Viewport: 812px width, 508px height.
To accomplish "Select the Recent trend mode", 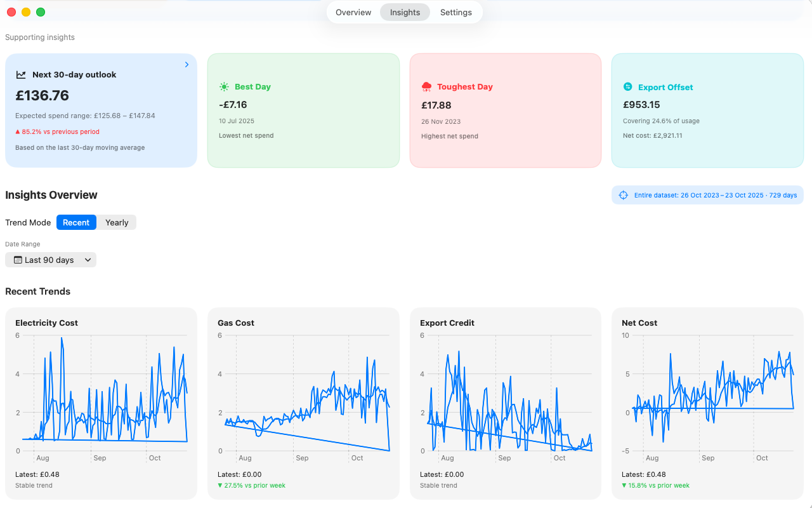I will click(x=76, y=223).
